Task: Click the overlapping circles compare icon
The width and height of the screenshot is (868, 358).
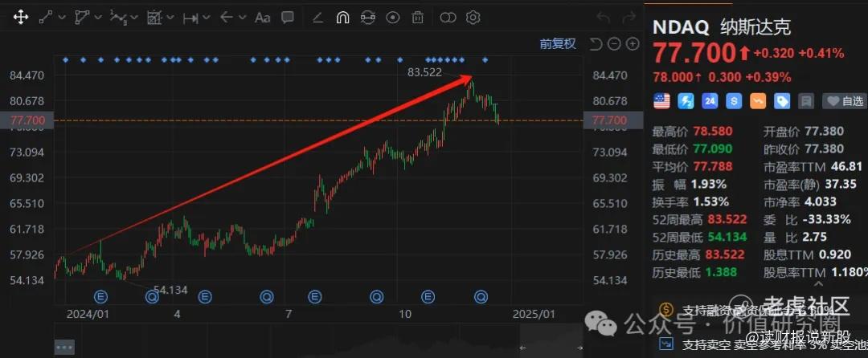Action: 448,18
